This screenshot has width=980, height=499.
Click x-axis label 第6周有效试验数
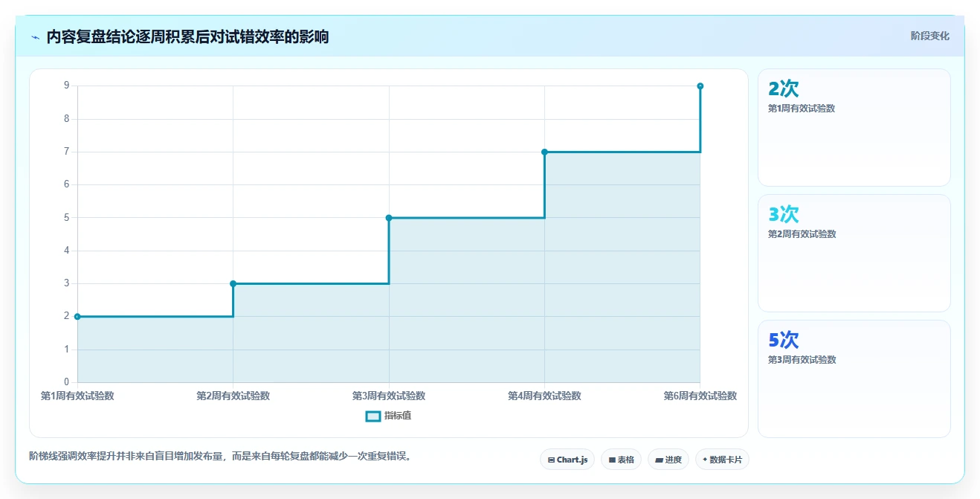click(700, 396)
